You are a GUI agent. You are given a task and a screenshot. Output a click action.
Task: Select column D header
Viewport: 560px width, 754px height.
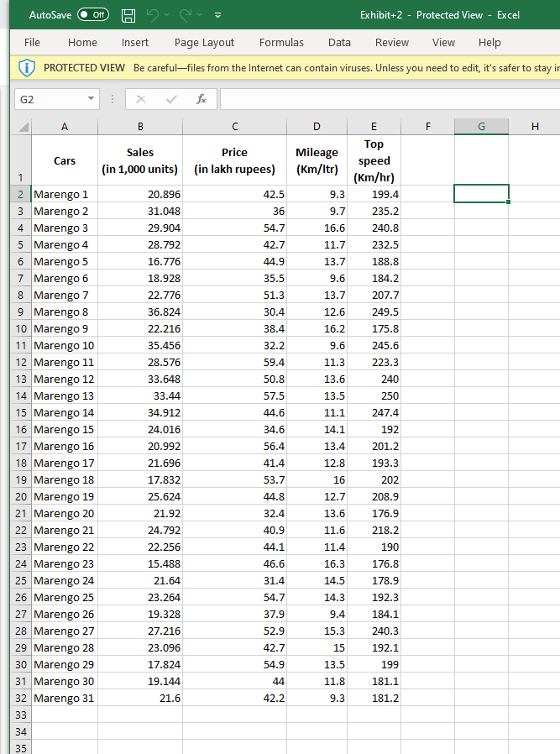[x=317, y=127]
